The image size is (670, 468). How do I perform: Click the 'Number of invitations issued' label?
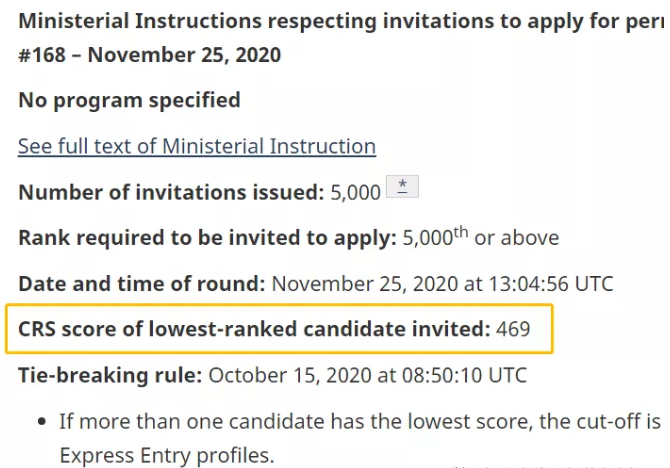[171, 192]
